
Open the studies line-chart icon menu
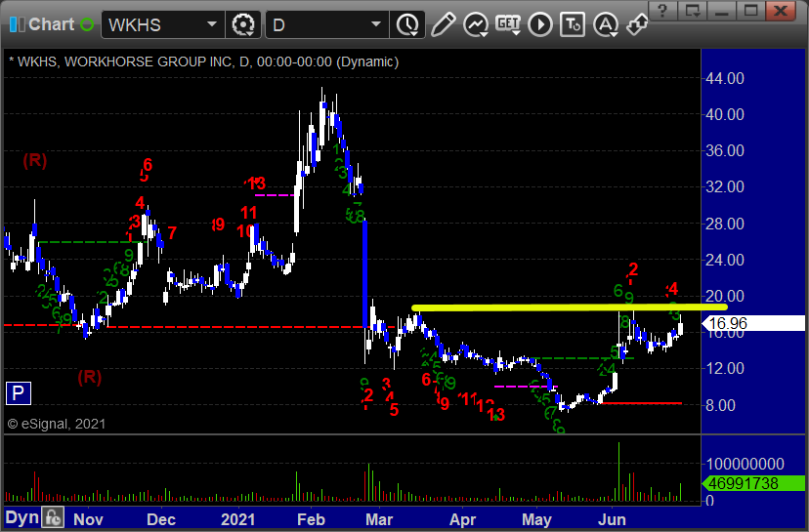(x=475, y=24)
